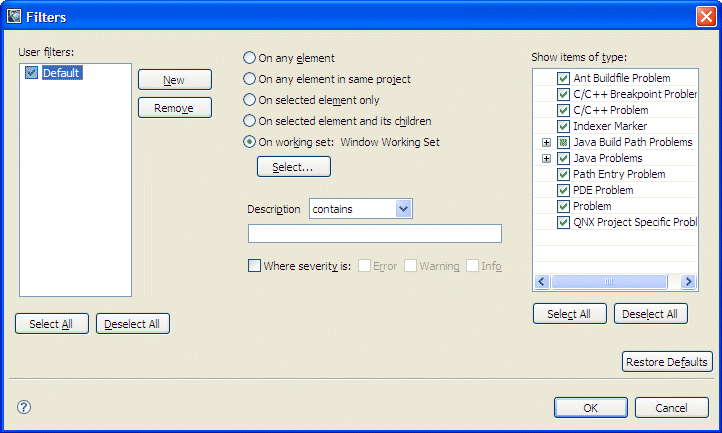This screenshot has height=433, width=722.
Task: Remove the selected user filter
Action: click(x=174, y=108)
